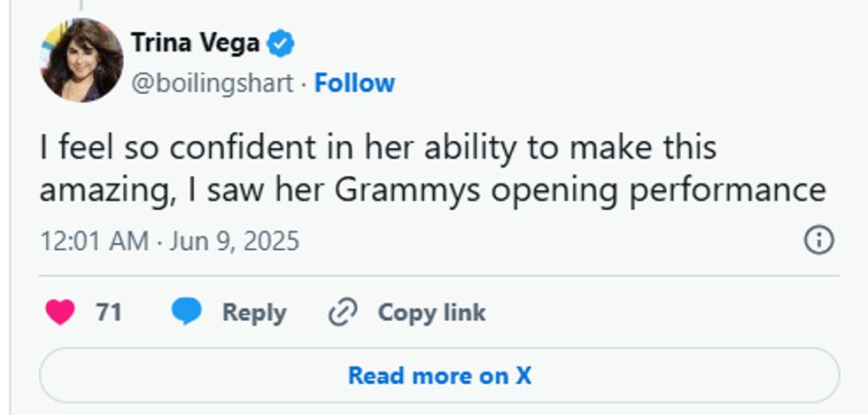
Task: Click the word 'Grammys' in the tweet
Action: pyautogui.click(x=407, y=192)
